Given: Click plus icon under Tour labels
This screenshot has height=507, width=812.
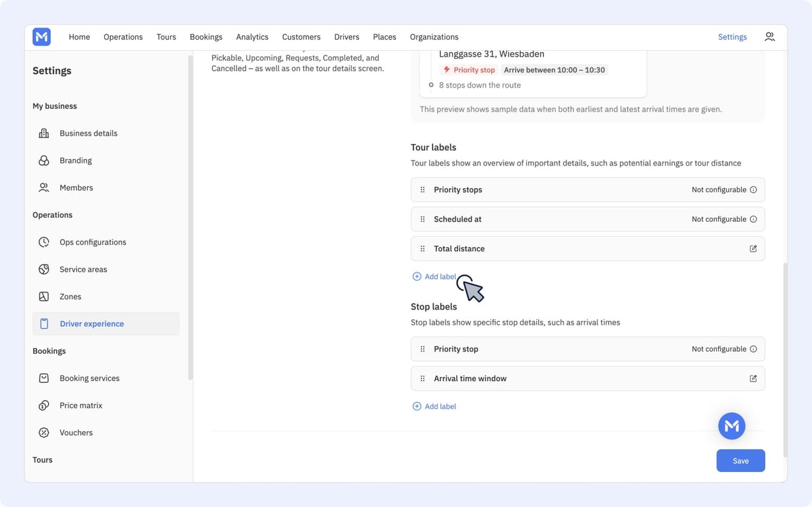Looking at the screenshot, I should (417, 277).
